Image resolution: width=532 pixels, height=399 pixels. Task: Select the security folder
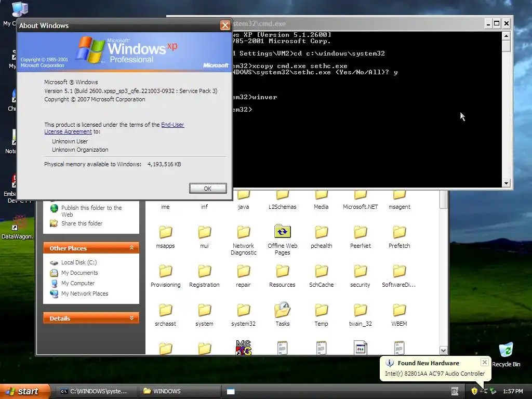point(361,276)
